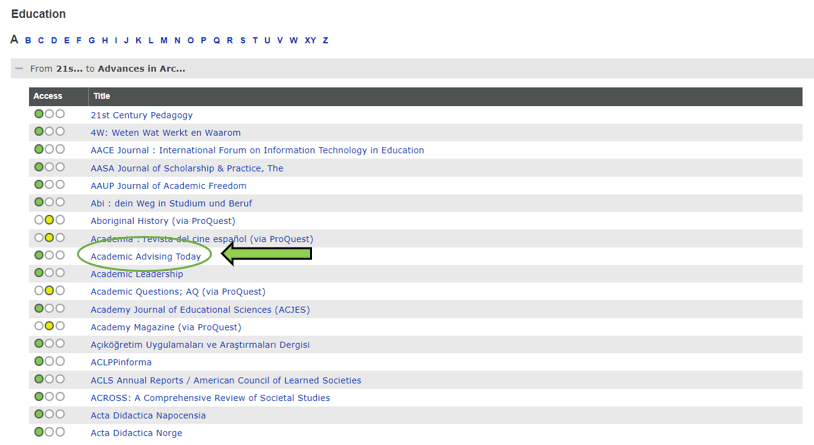
Task: Open ACLPPinforma journal
Action: click(x=121, y=362)
